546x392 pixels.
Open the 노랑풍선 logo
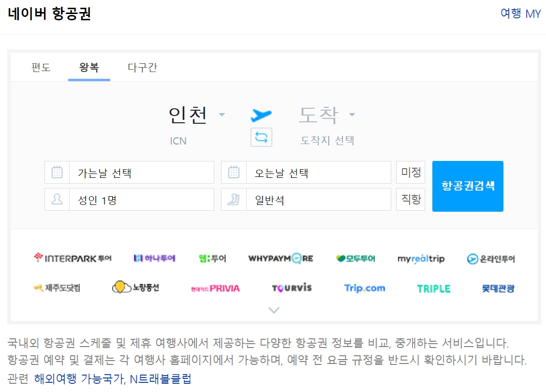coord(135,287)
